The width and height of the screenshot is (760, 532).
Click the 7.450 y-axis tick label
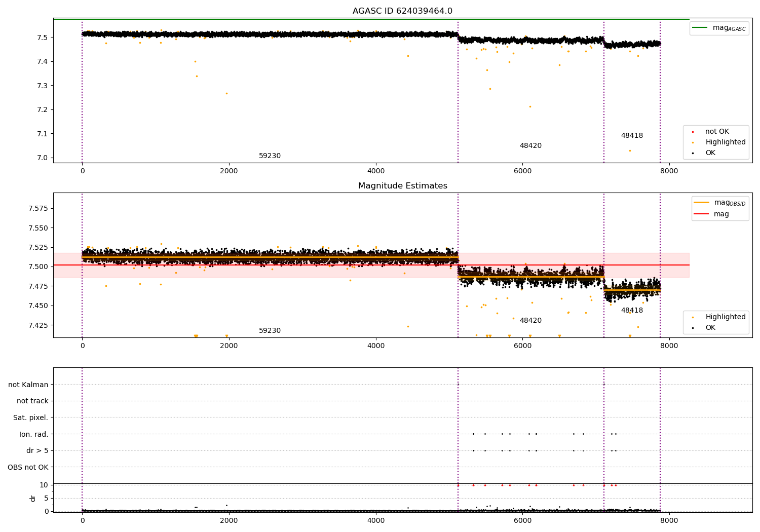click(39, 306)
